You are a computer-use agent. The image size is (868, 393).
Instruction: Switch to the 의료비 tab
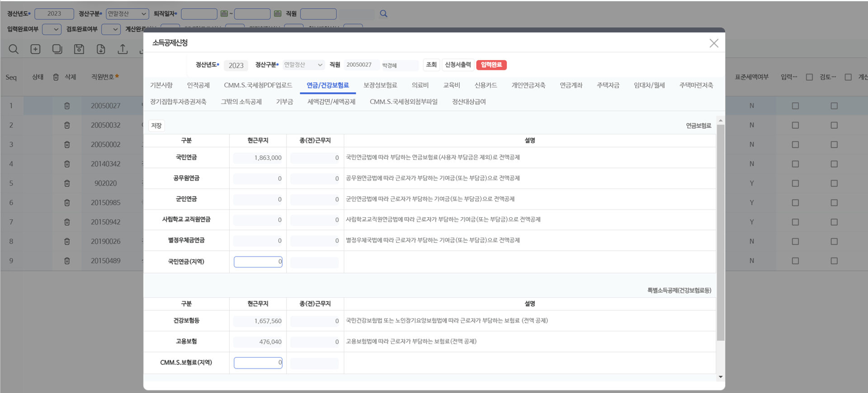(420, 85)
